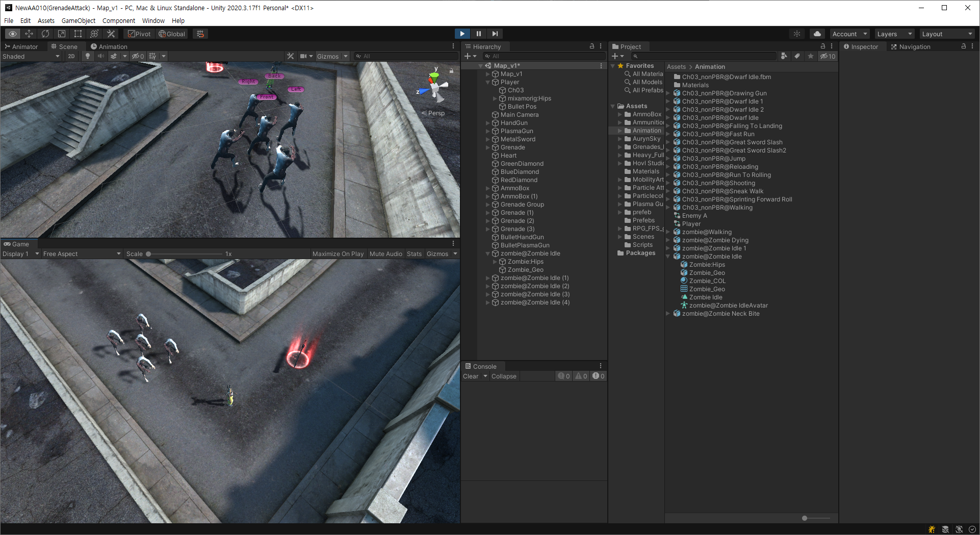Expand Grenade Group in Hierarchy

487,205
